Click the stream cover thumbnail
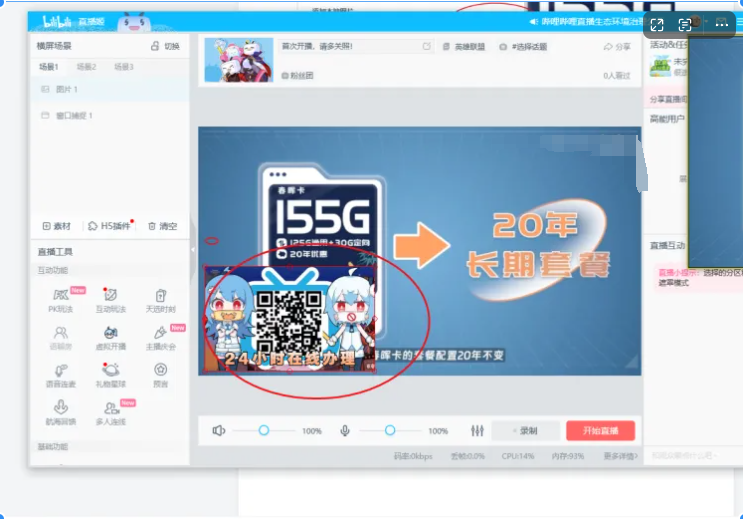The image size is (743, 519). 239,60
